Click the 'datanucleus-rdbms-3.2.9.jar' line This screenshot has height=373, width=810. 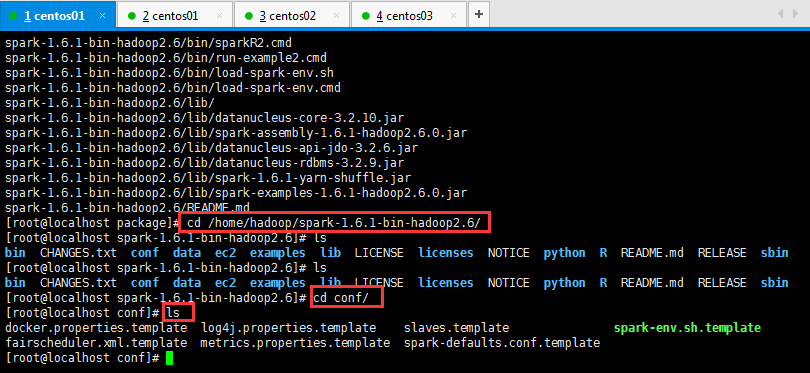pyautogui.click(x=205, y=163)
